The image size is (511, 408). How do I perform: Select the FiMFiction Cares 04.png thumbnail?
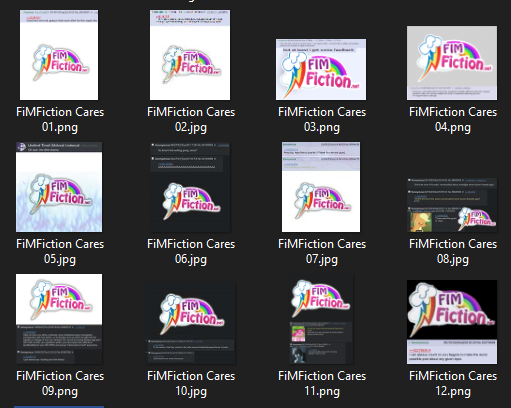(x=452, y=63)
